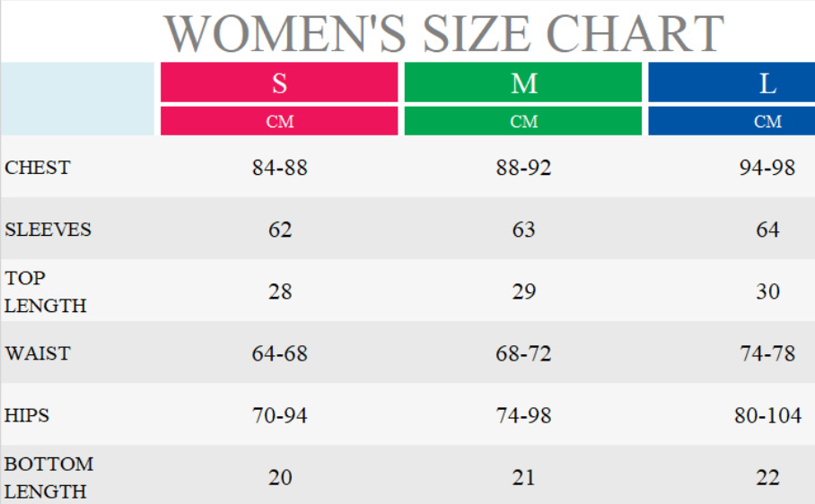Select the pink S size header
Screen dimensions: 815x504
point(279,83)
